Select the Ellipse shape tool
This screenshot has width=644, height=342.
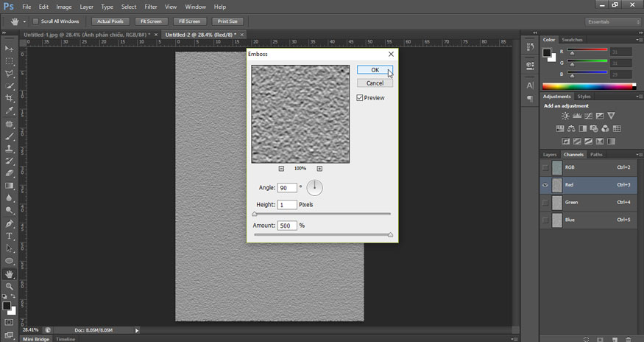point(9,261)
